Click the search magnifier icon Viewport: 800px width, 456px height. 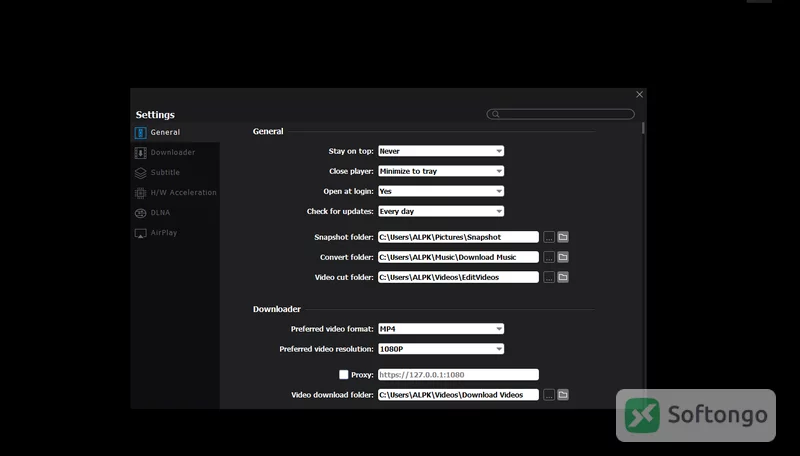pos(495,114)
